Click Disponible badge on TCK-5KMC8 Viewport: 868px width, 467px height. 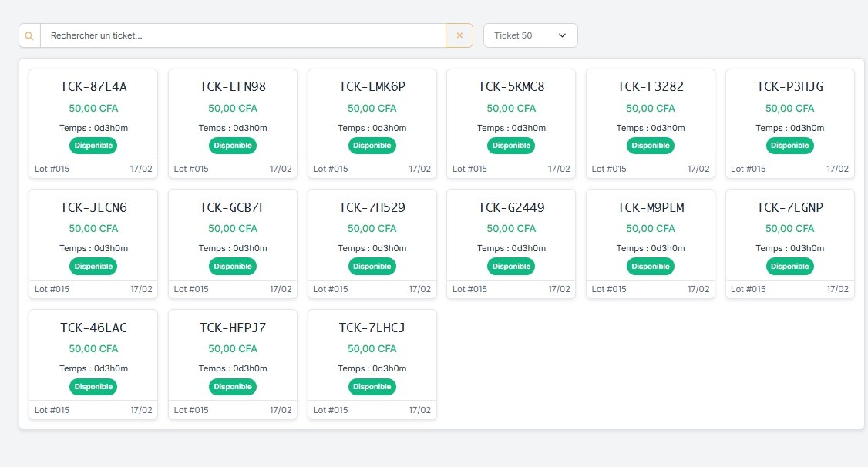pyautogui.click(x=511, y=146)
